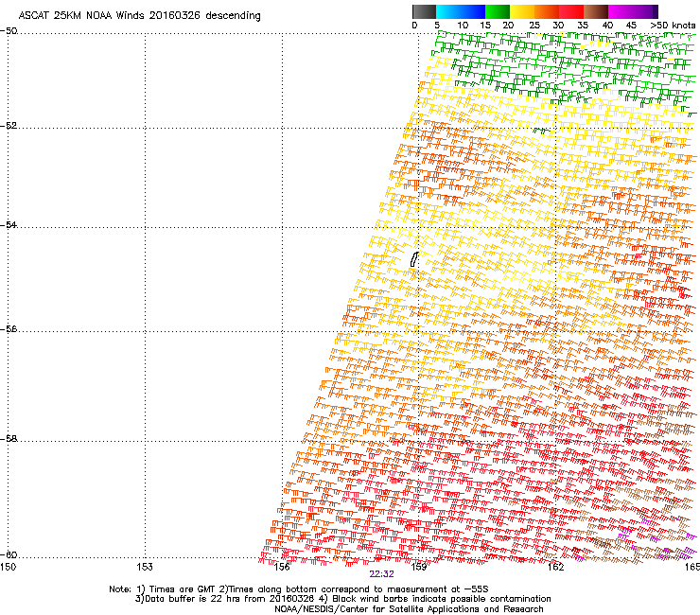
Task: Click the purple '22:32' swath time label
Action: tap(382, 574)
